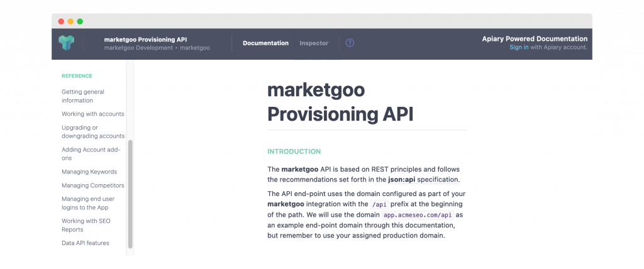The height and width of the screenshot is (269, 644).
Task: Click the REFERENCE sidebar heading
Action: click(x=77, y=76)
